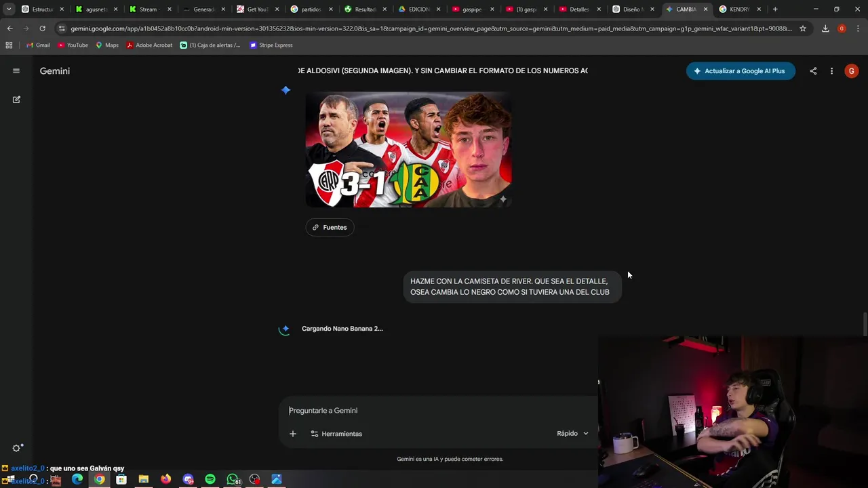Open the Gmail bookmark
Viewport: 868px width, 488px height.
point(38,45)
